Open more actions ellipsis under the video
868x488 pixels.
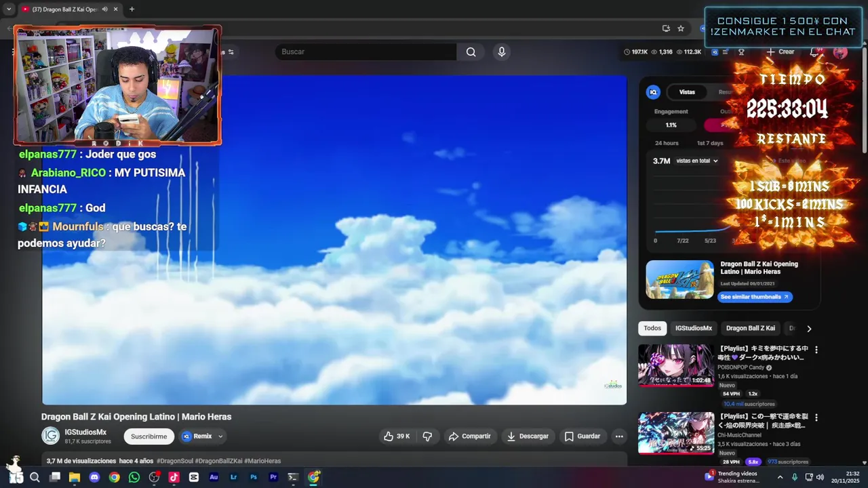(618, 436)
